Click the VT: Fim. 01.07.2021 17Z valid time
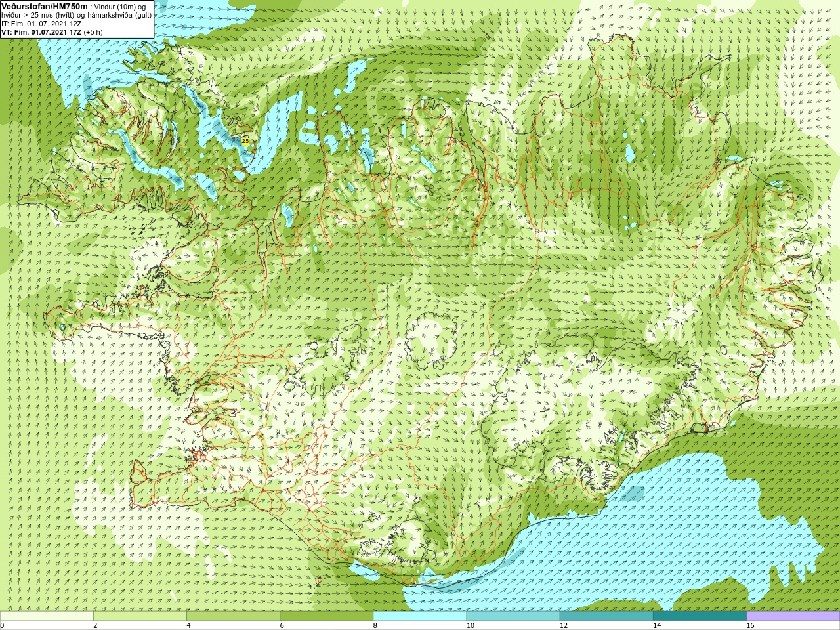The image size is (840, 630). (41, 31)
